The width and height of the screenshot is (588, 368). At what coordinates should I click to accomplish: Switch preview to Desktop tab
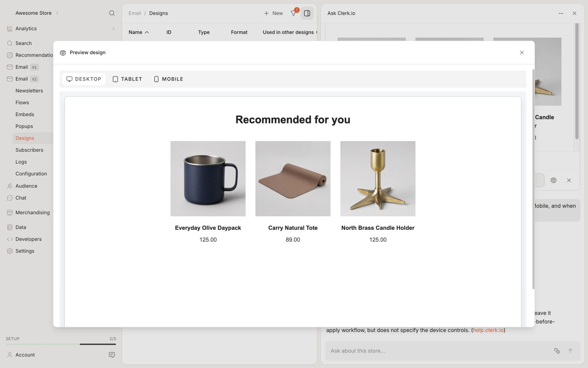click(x=84, y=79)
